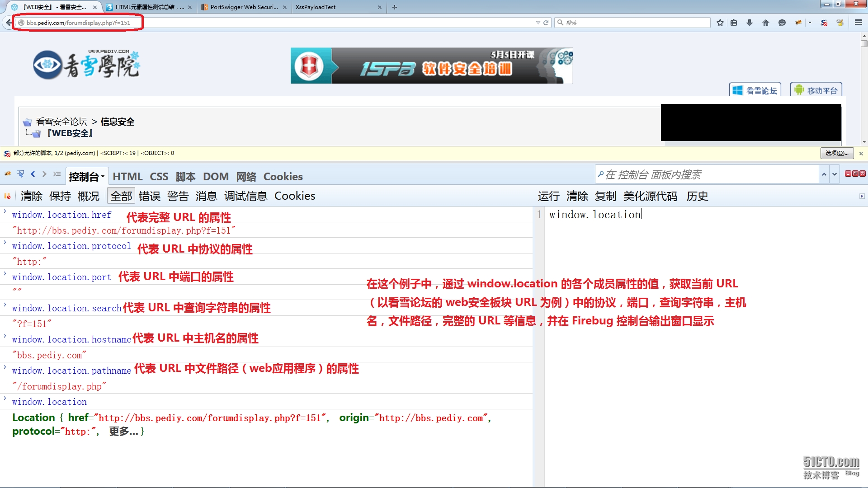Open a new browser tab

[394, 7]
